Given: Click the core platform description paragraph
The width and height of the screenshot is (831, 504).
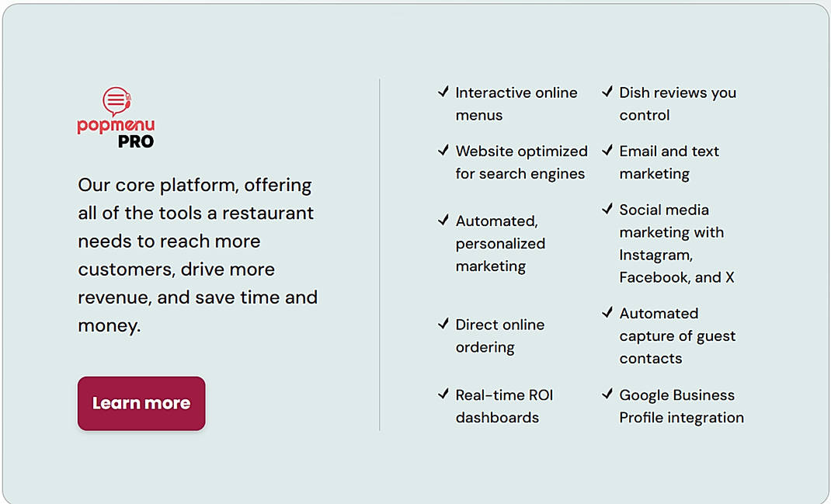Looking at the screenshot, I should [x=197, y=255].
